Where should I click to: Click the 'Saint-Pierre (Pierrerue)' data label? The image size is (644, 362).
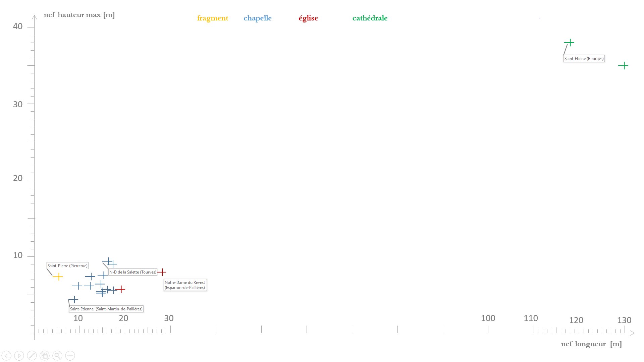(67, 266)
